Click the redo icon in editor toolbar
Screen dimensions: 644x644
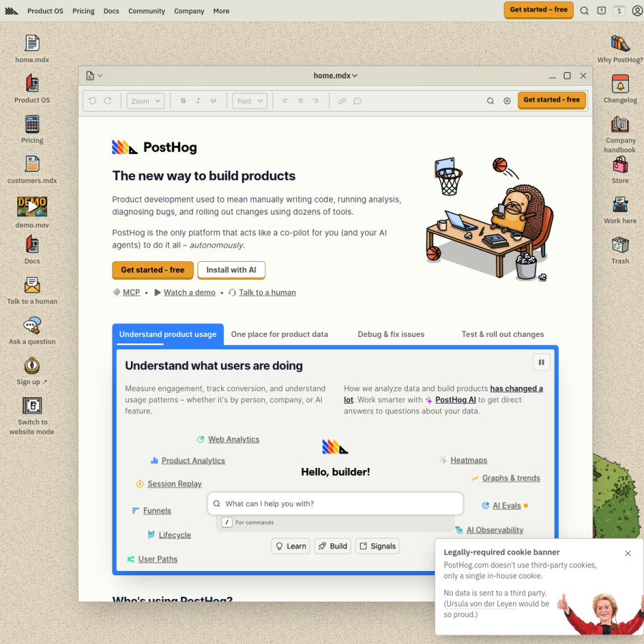[x=107, y=101]
